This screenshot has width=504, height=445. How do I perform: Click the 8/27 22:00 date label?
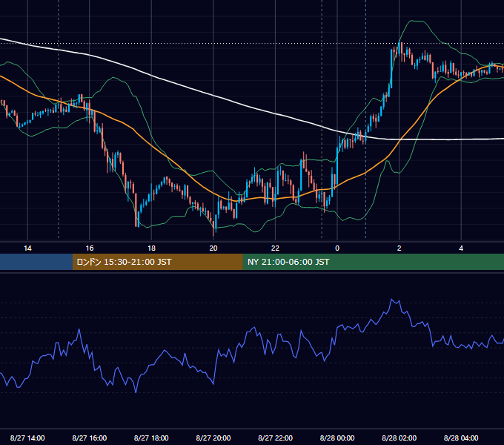tap(276, 438)
